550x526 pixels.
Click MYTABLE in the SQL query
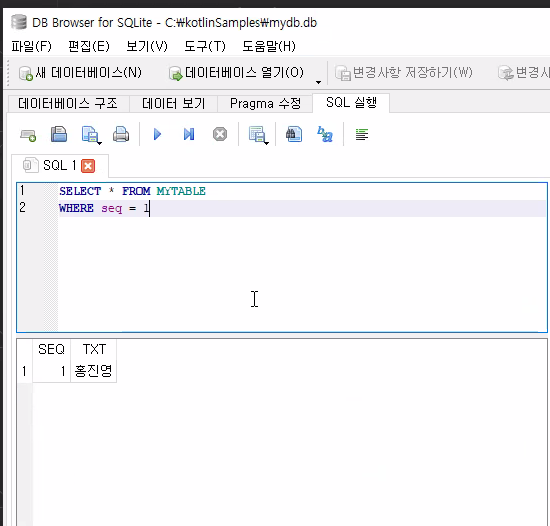coord(181,191)
